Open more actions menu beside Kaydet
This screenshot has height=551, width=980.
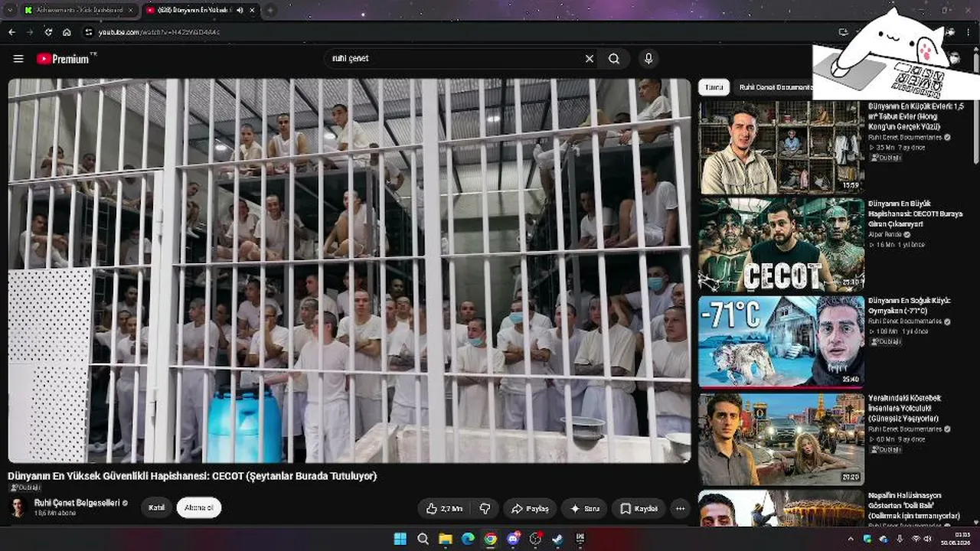click(680, 509)
